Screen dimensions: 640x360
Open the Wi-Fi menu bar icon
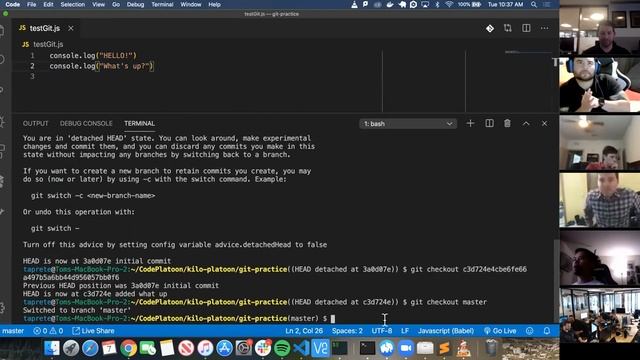tap(449, 4)
